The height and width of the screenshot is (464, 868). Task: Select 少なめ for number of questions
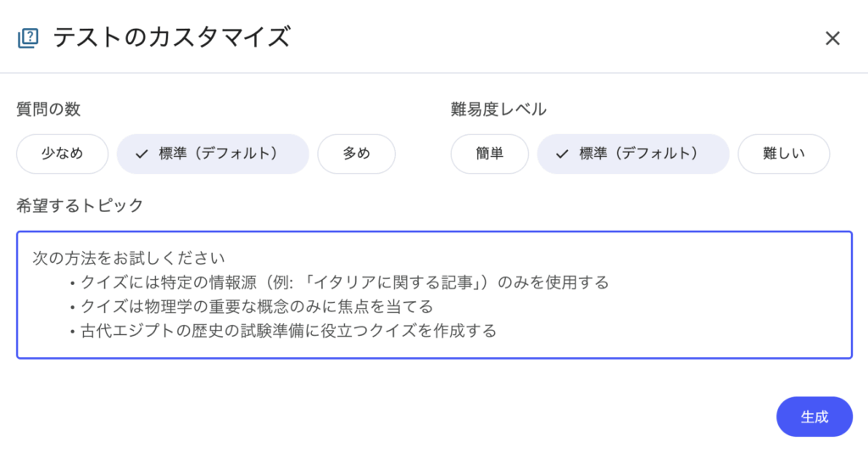pos(62,154)
